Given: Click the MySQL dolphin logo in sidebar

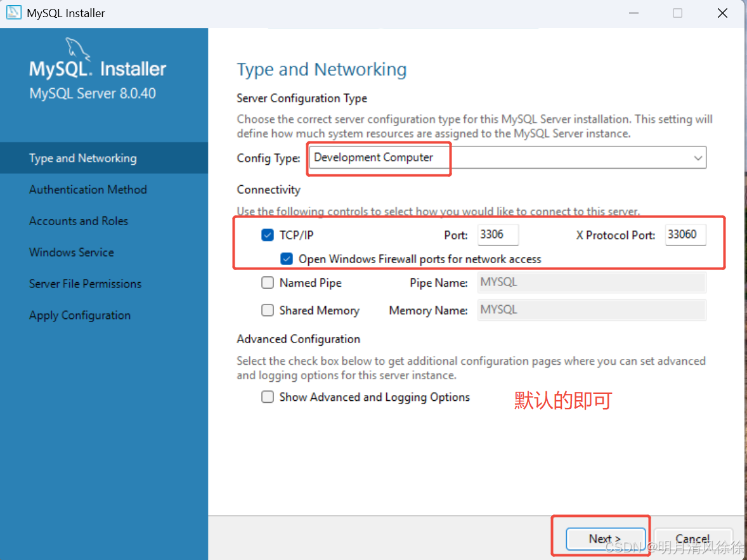Looking at the screenshot, I should point(77,49).
